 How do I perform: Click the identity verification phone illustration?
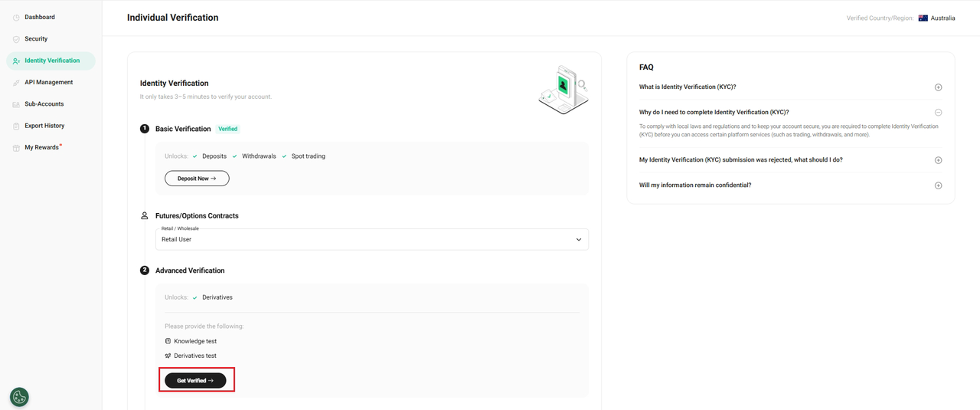pyautogui.click(x=563, y=89)
